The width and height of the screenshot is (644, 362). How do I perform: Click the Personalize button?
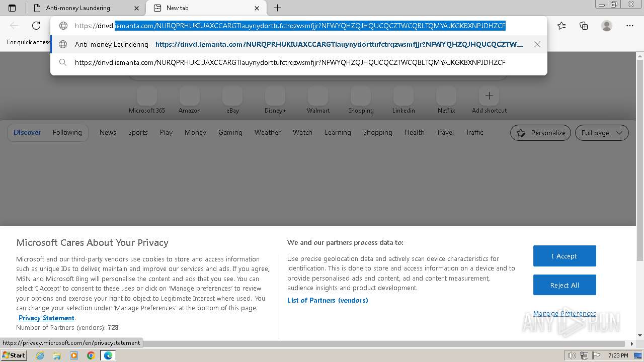tap(540, 133)
